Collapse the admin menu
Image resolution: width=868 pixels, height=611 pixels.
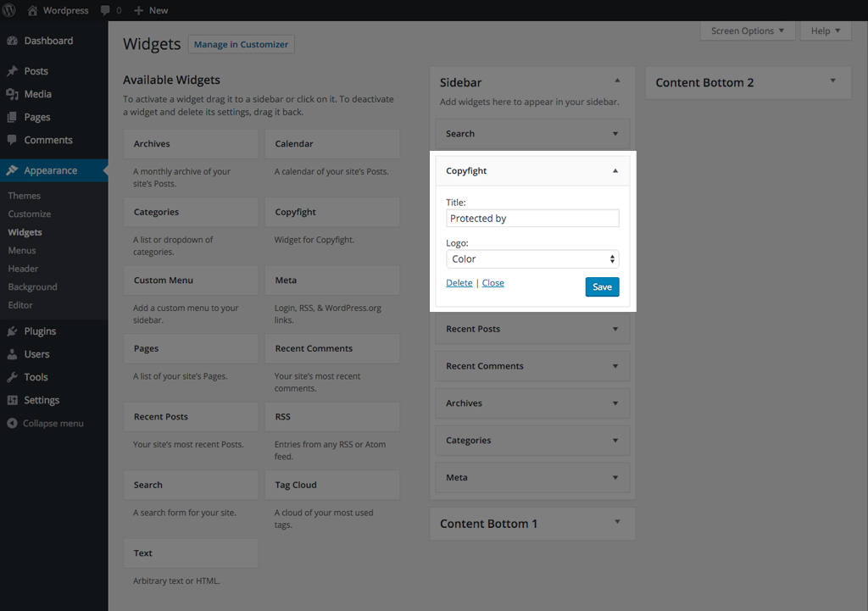click(x=46, y=423)
